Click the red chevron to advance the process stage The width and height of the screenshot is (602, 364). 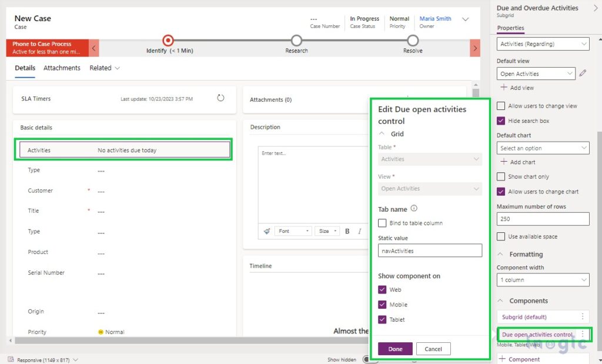475,48
